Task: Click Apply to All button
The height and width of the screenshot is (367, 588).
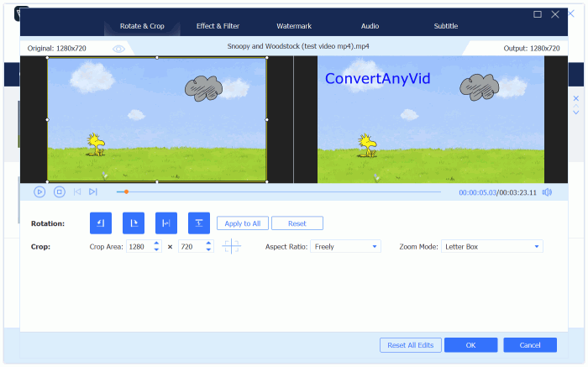Action: tap(243, 223)
